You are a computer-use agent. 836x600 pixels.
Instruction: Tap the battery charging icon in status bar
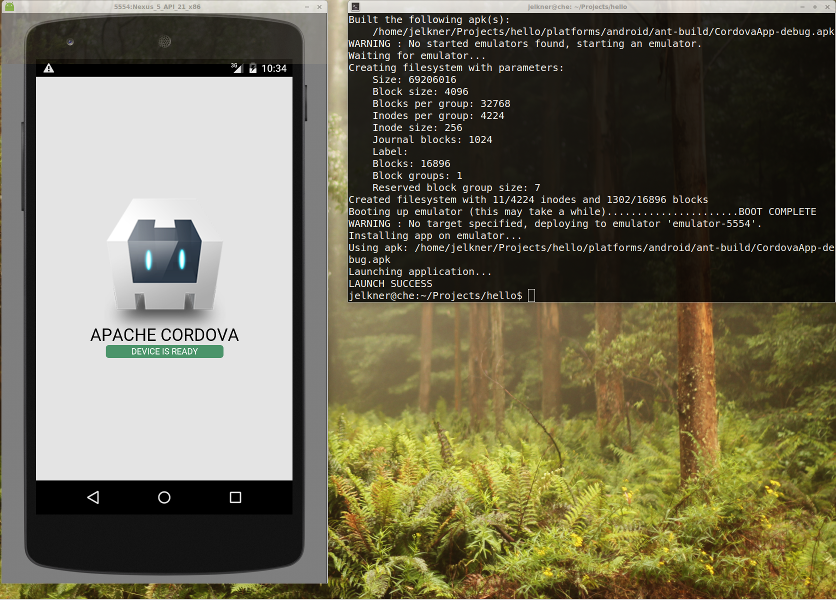click(x=253, y=68)
